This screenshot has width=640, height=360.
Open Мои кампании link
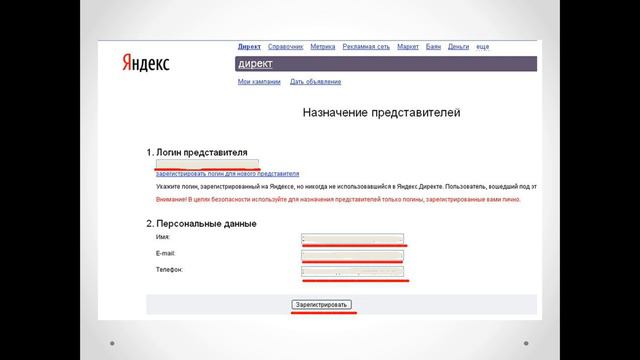(x=259, y=82)
